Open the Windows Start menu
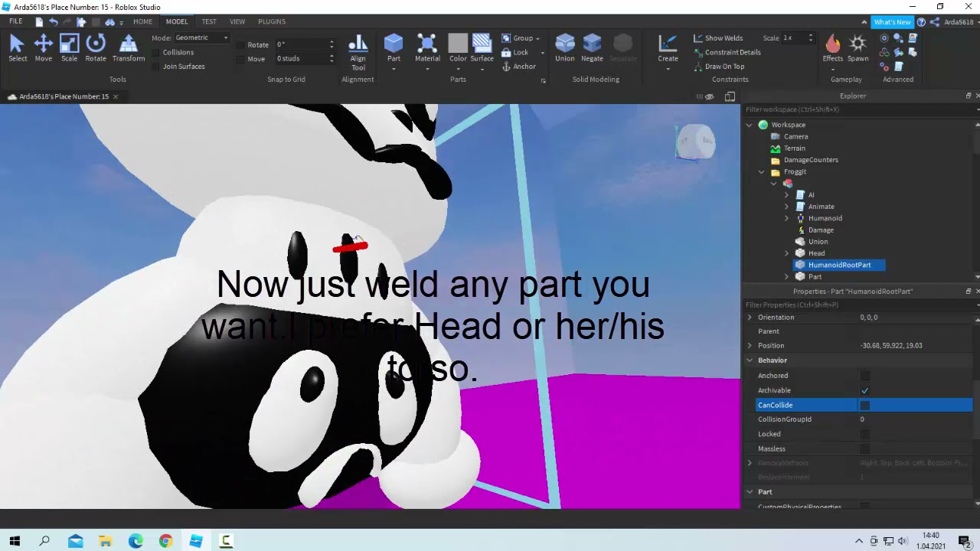The height and width of the screenshot is (551, 980). (15, 541)
